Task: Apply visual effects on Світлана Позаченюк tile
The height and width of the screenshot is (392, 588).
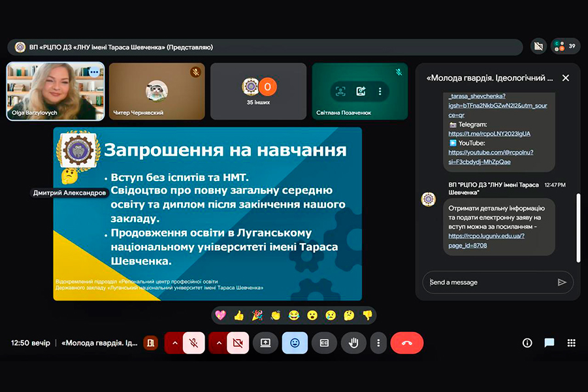Action: pos(361,91)
